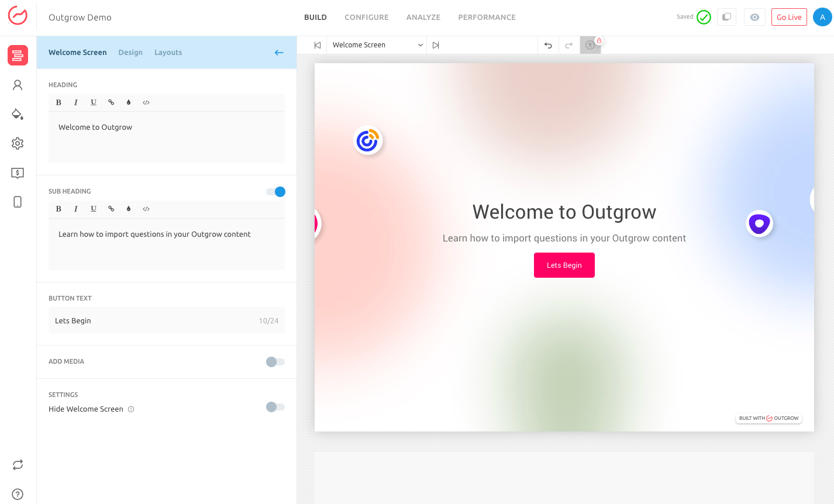Open the help question mark icon
Viewport: 834px width, 504px height.
(18, 494)
